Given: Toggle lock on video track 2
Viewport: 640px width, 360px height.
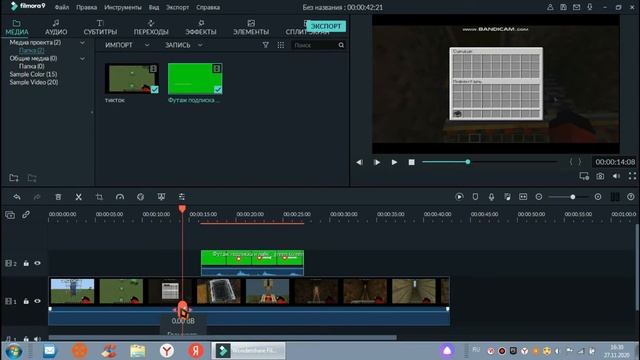Looking at the screenshot, I should click(x=26, y=263).
